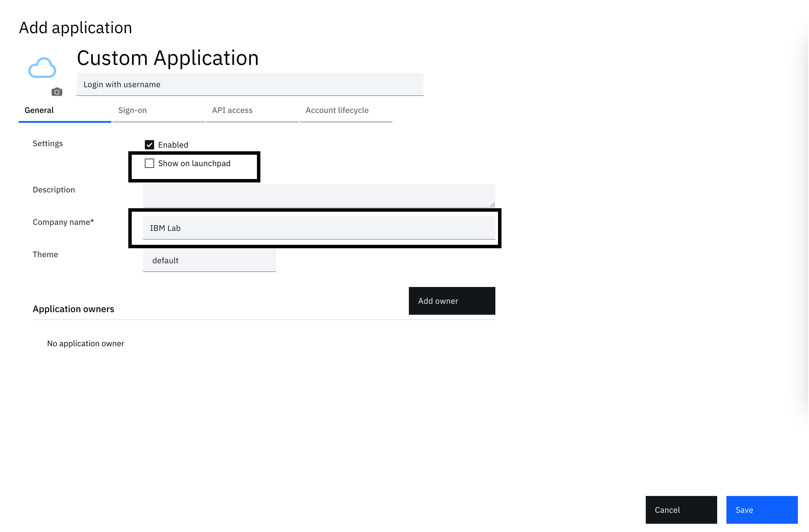Go to the Account lifecycle tab
Image resolution: width=809 pixels, height=532 pixels.
point(337,110)
